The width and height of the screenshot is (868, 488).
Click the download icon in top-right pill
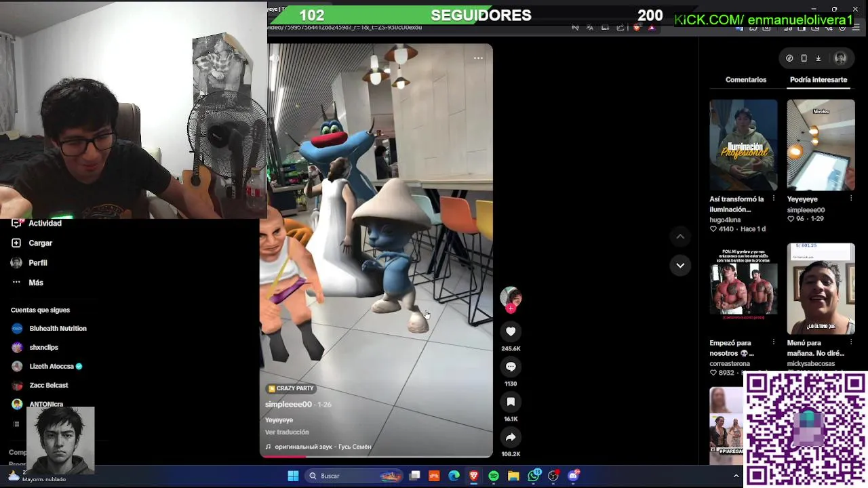point(818,58)
